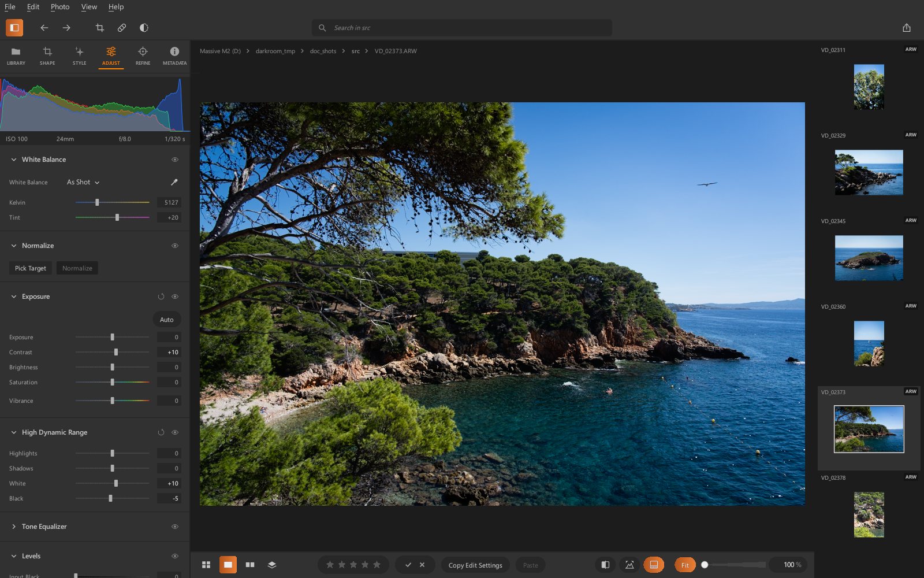Toggle filmstrip panel orange icon
This screenshot has height=578, width=924.
[654, 565]
